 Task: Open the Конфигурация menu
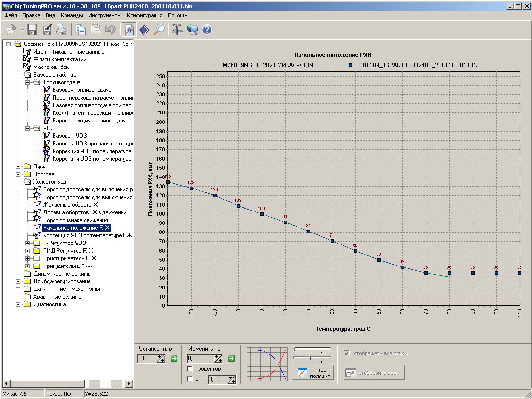pos(145,15)
